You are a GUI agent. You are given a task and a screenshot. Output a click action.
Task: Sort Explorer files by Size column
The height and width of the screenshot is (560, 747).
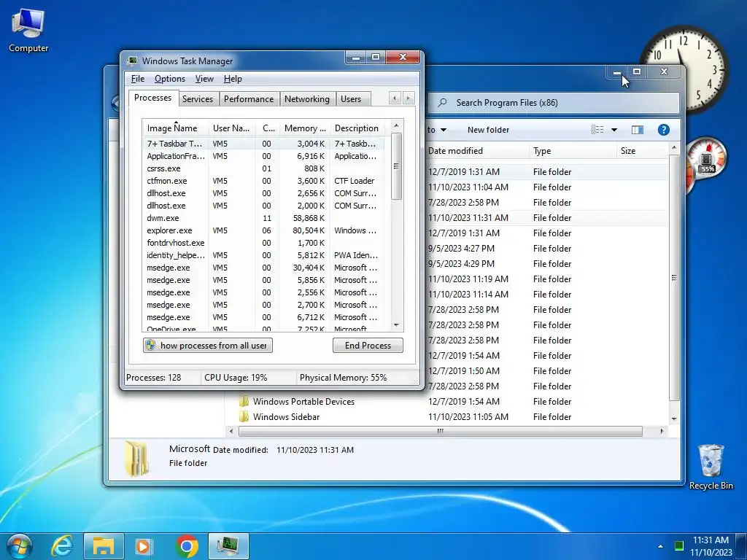point(643,150)
